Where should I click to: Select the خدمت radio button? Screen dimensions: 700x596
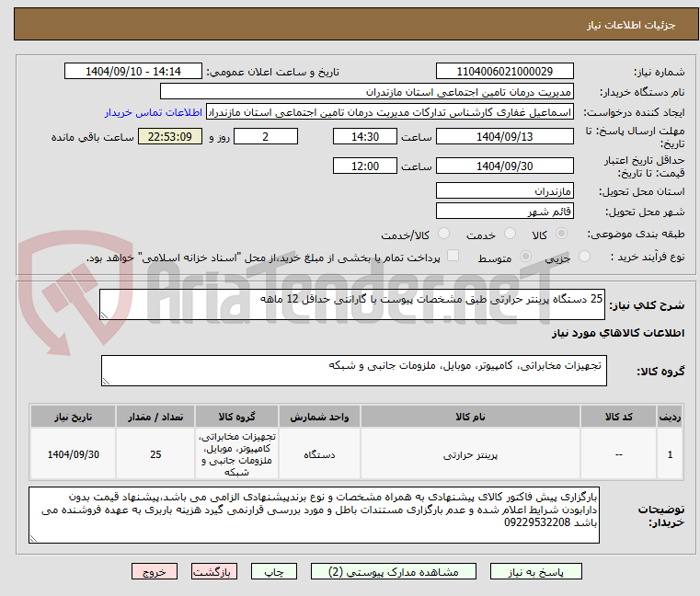[510, 234]
